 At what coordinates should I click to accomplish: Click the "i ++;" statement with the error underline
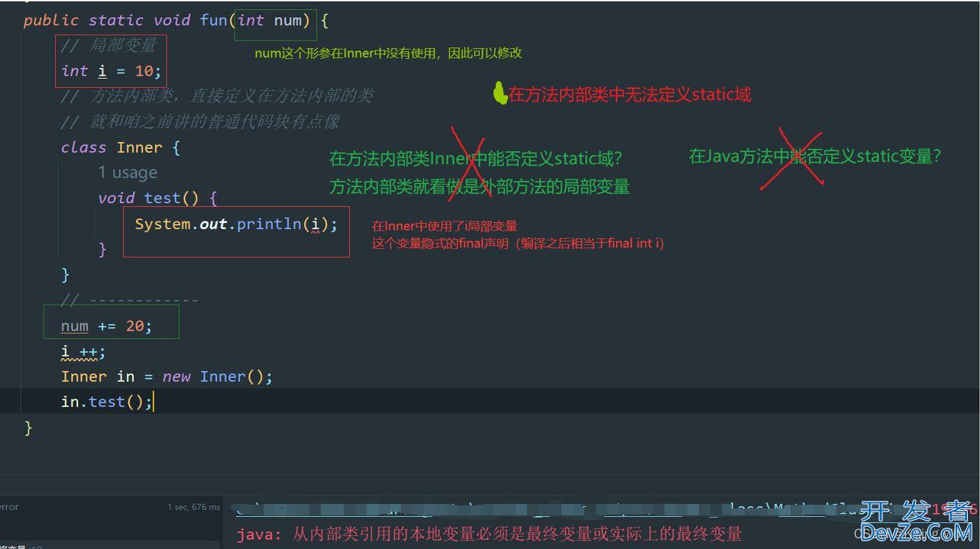coord(83,352)
